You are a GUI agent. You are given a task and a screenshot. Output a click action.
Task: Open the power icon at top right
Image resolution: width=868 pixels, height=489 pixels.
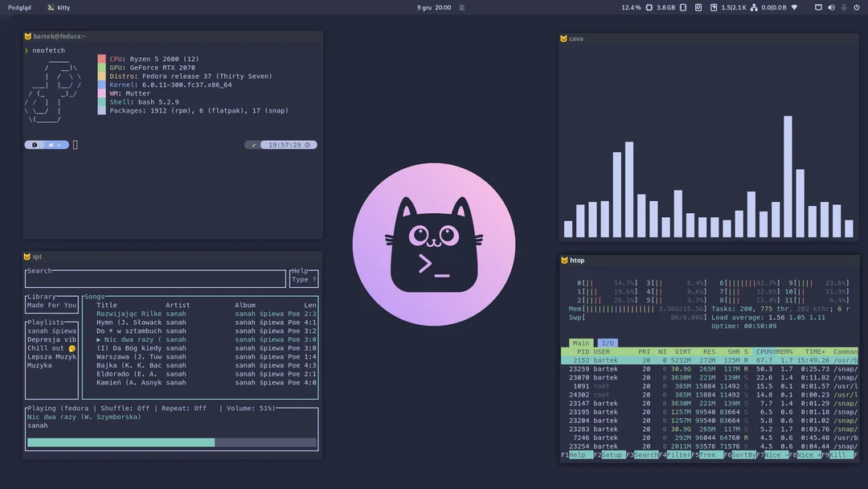(x=856, y=7)
